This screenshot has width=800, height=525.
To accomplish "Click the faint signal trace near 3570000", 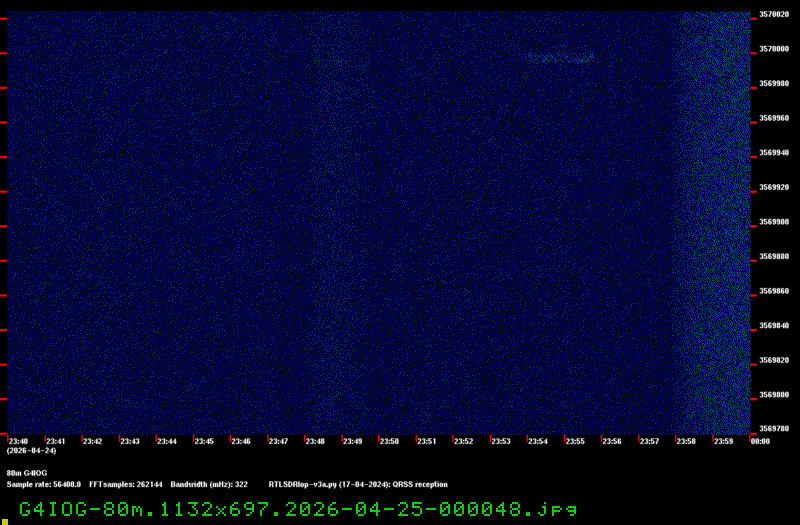I will tap(560, 58).
